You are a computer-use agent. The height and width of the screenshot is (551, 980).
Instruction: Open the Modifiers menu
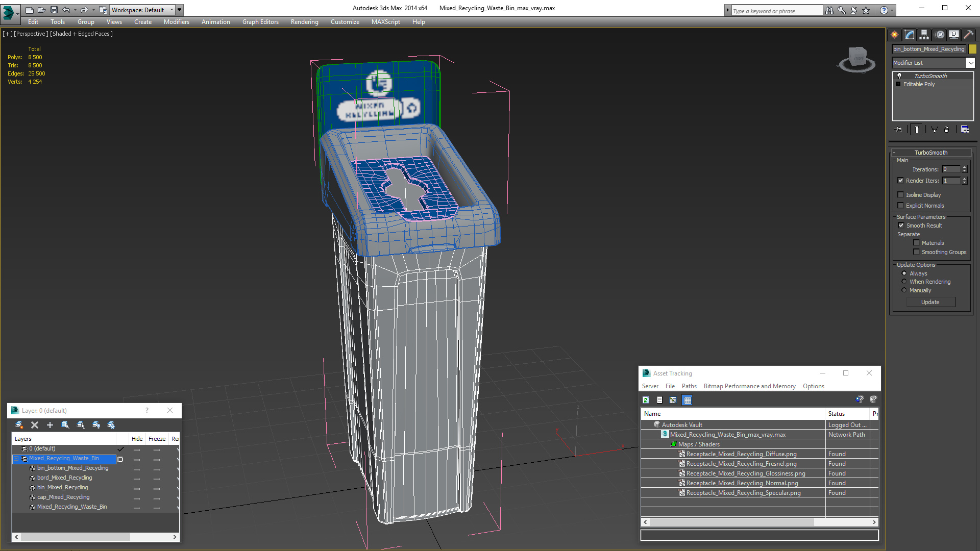coord(176,22)
